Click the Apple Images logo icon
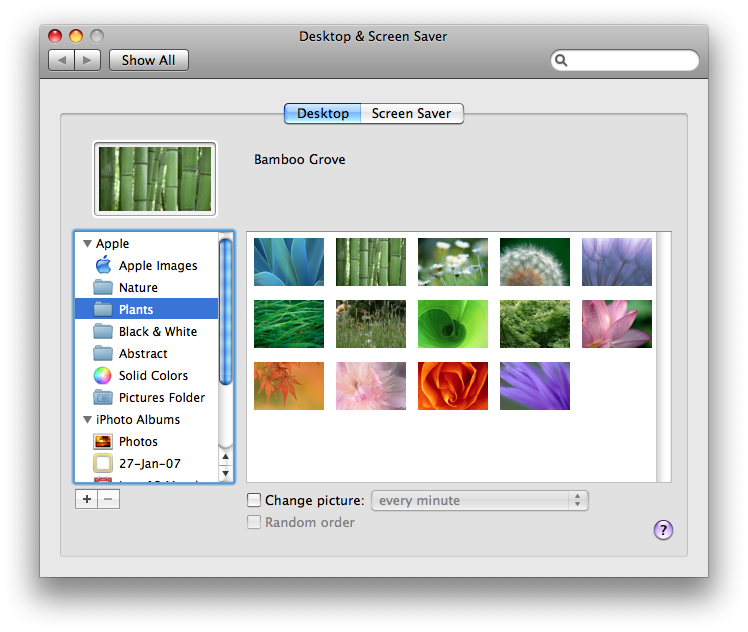The image size is (748, 632). [102, 265]
